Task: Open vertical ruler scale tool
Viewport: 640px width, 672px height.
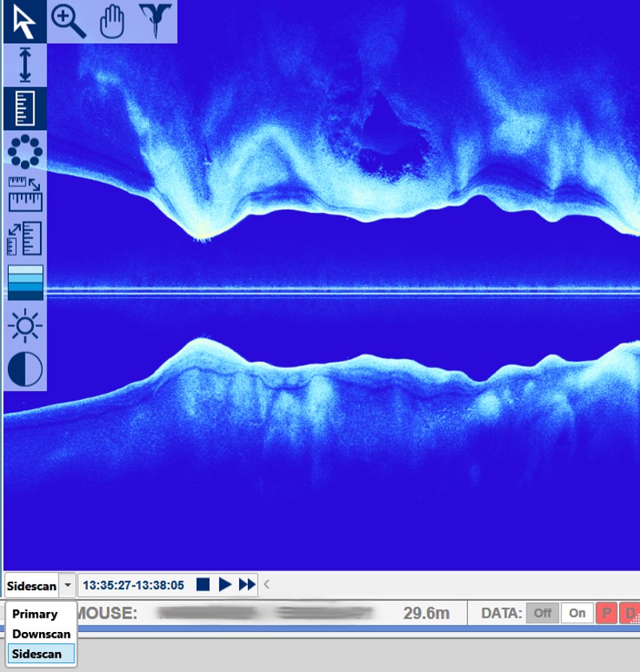Action: tap(24, 238)
